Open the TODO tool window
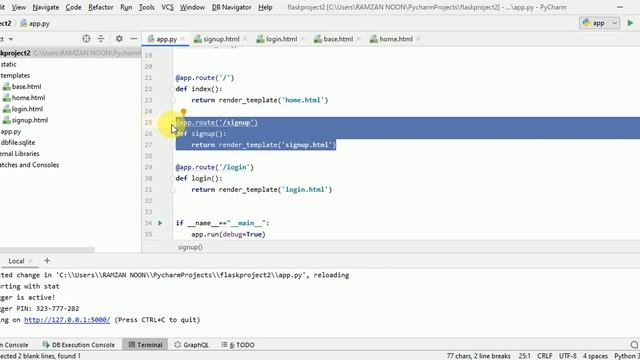The width and height of the screenshot is (640, 360). [x=238, y=345]
